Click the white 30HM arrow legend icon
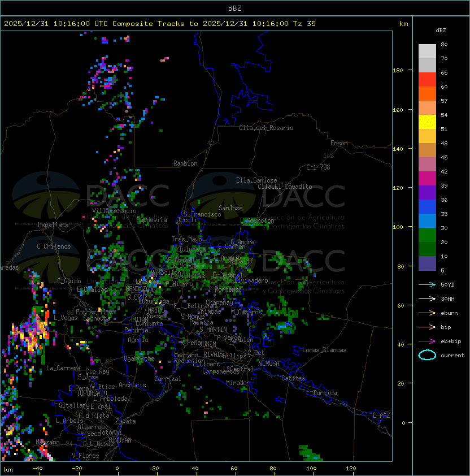 (427, 299)
